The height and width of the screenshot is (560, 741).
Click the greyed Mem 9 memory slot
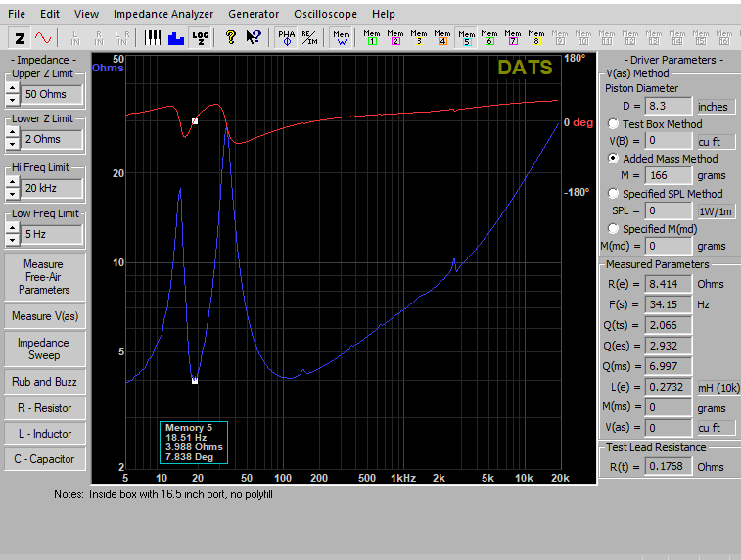[560, 38]
